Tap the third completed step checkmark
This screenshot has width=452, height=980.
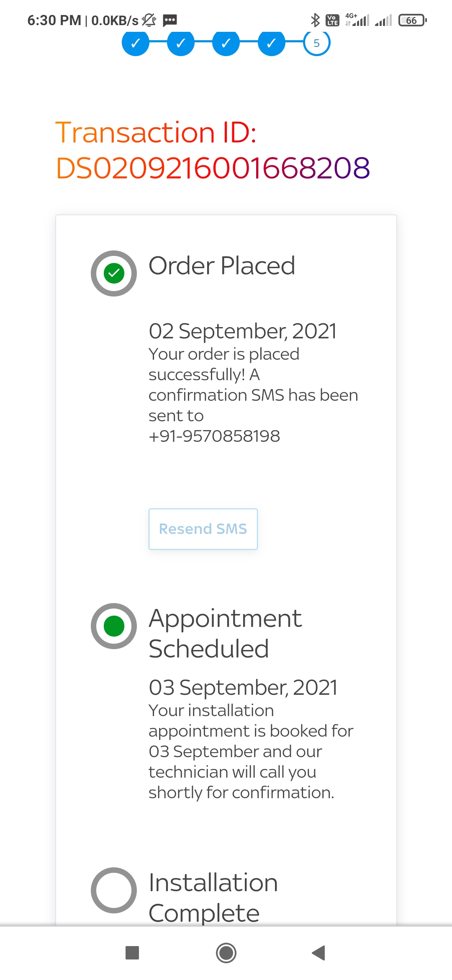point(226,43)
